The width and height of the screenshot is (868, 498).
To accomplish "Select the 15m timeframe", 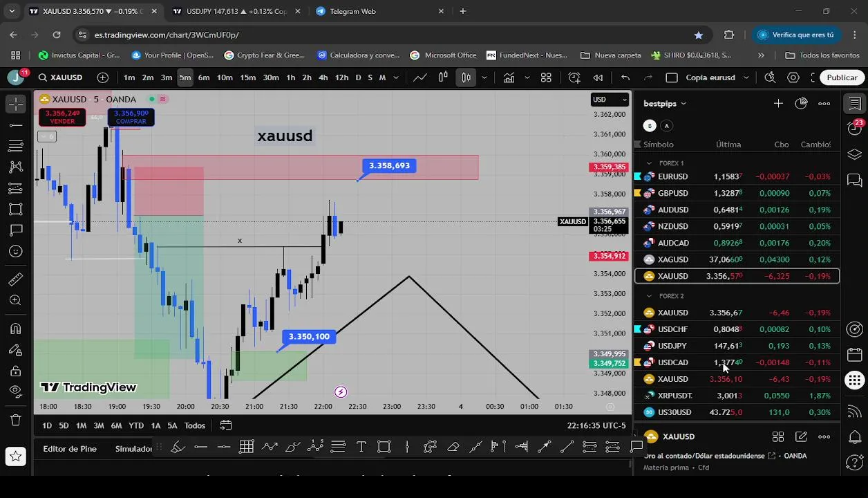I will pyautogui.click(x=248, y=77).
